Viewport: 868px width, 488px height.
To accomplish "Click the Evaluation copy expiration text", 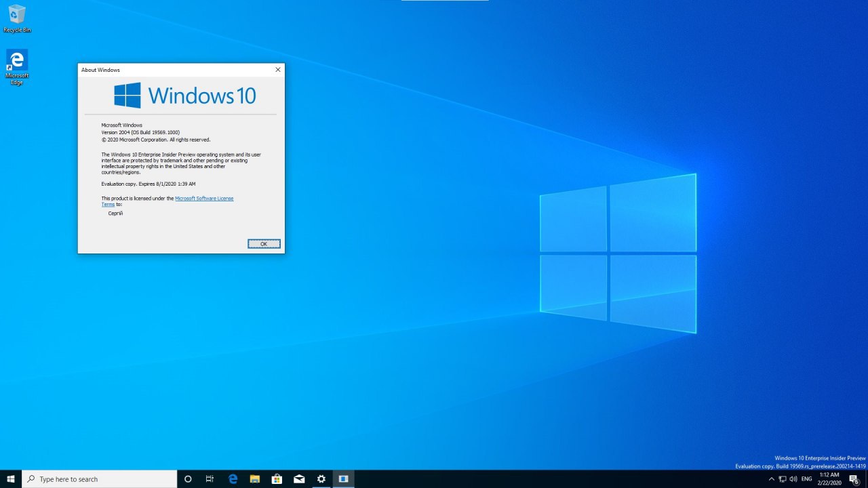I will (x=149, y=184).
